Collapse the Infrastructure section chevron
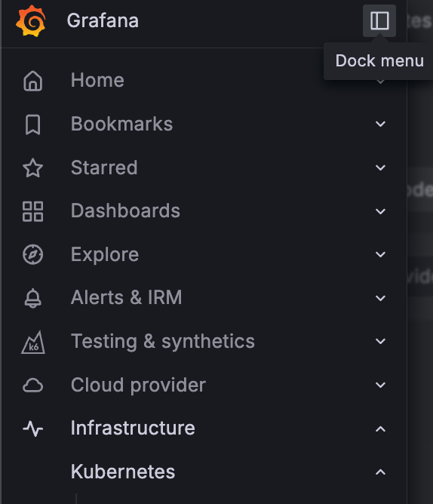 click(381, 429)
